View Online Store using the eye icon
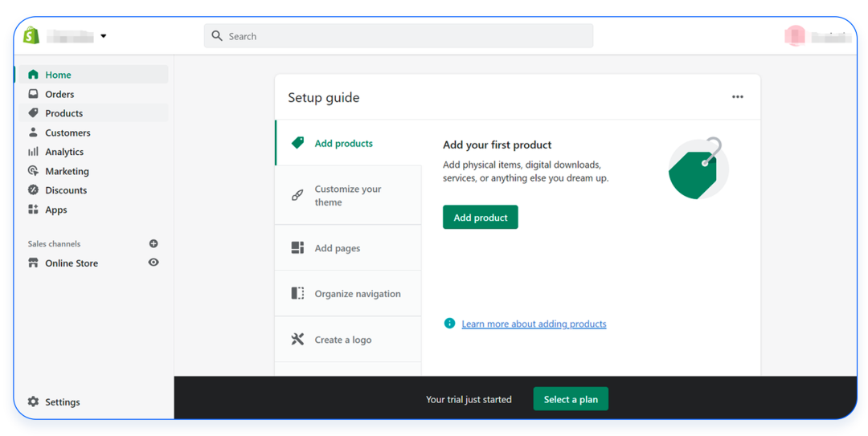868x436 pixels. click(154, 263)
